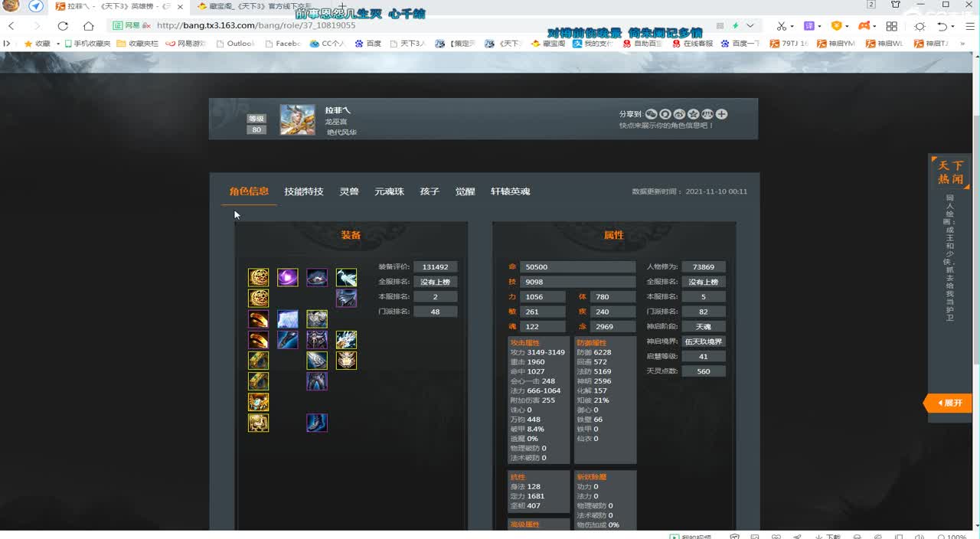This screenshot has width=980, height=539.
Task: Open a new browser tab with plus
Action: (343, 6)
